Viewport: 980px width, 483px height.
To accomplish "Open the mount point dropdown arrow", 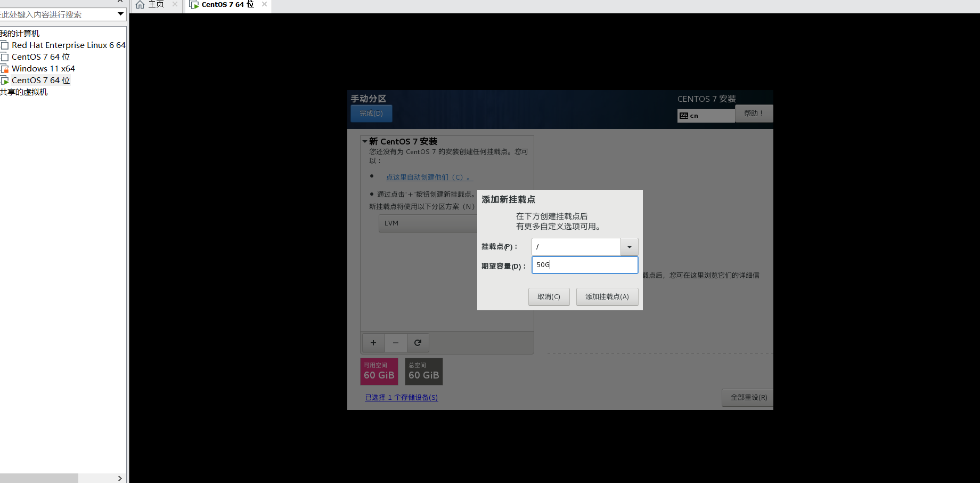I will tap(630, 247).
